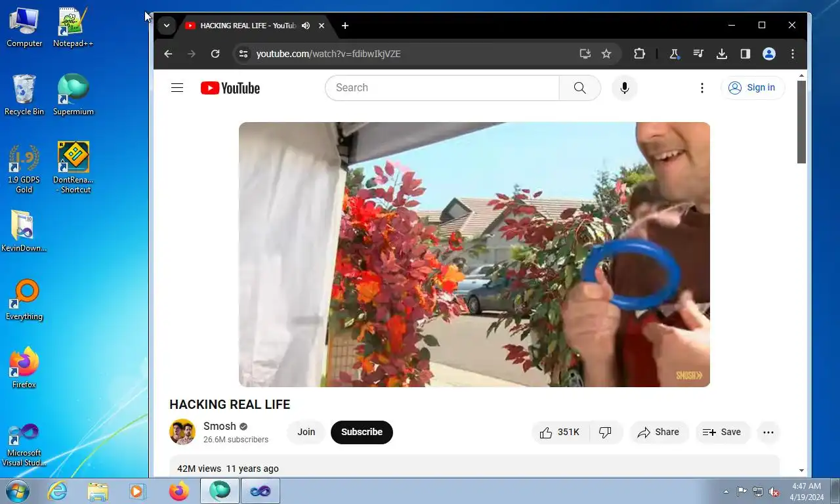Viewport: 840px width, 504px height.
Task: Open the Smosh channel avatar
Action: click(182, 432)
